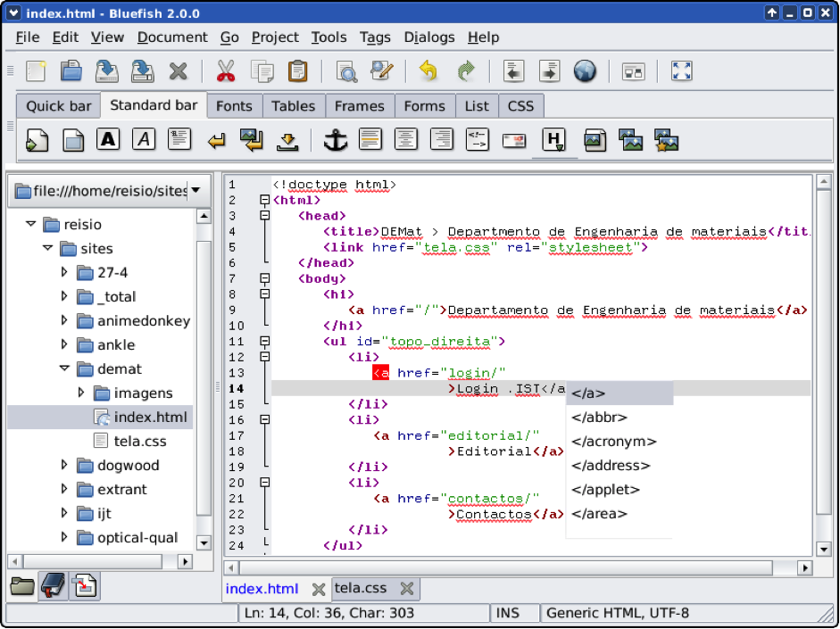The image size is (840, 629).
Task: Click the Italic A icon
Action: click(x=144, y=139)
